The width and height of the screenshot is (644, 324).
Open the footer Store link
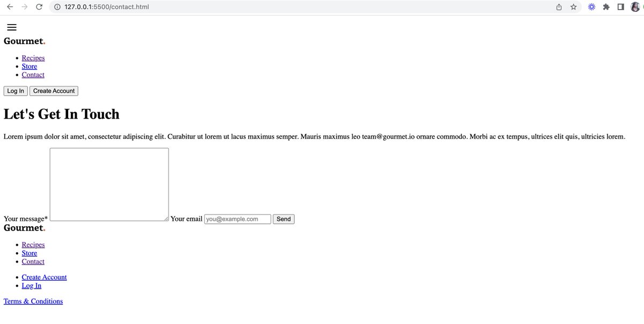click(30, 253)
